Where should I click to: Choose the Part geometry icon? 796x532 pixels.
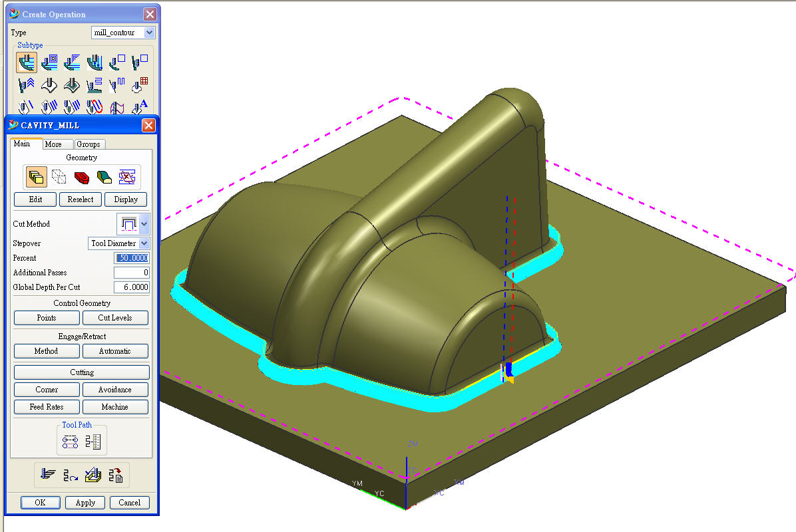coord(37,177)
